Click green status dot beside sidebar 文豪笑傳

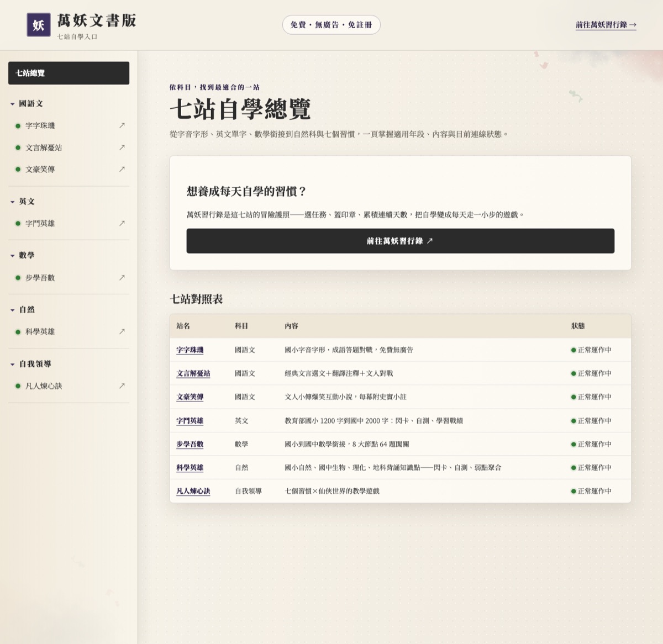click(18, 169)
